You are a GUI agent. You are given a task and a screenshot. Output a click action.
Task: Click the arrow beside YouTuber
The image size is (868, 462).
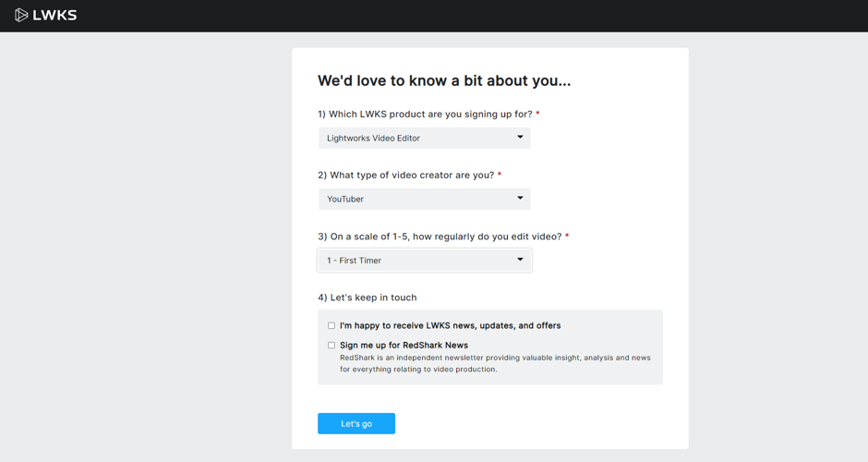pyautogui.click(x=520, y=198)
